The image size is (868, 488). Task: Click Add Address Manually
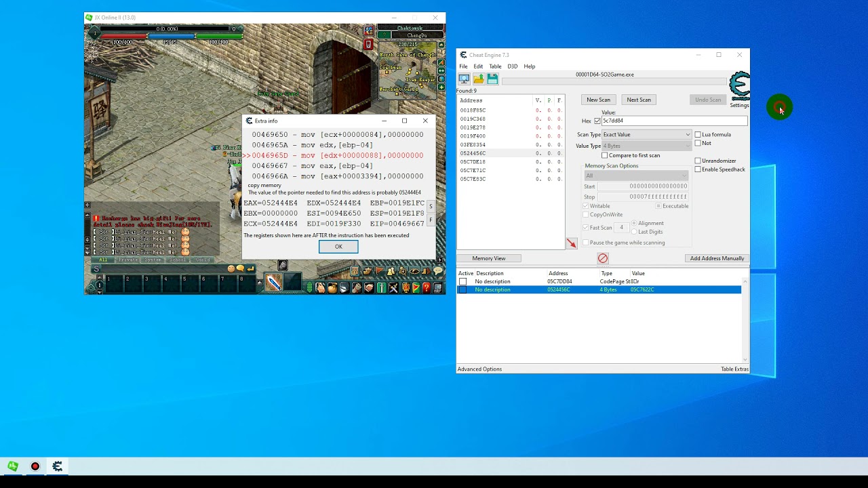click(717, 258)
